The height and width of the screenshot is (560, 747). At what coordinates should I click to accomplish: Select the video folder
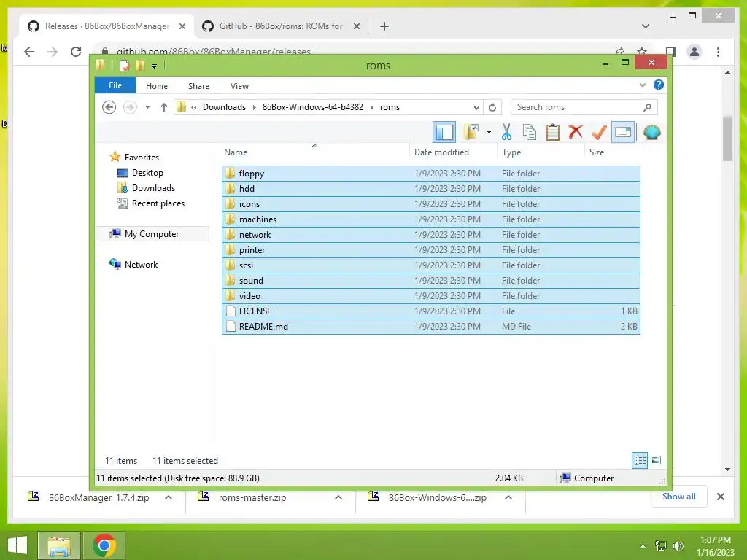(430, 296)
